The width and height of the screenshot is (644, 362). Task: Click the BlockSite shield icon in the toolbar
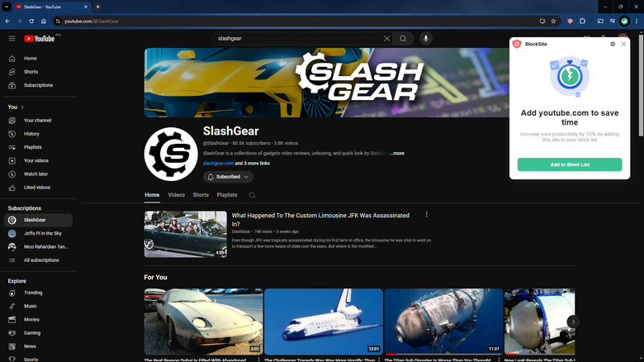[570, 21]
